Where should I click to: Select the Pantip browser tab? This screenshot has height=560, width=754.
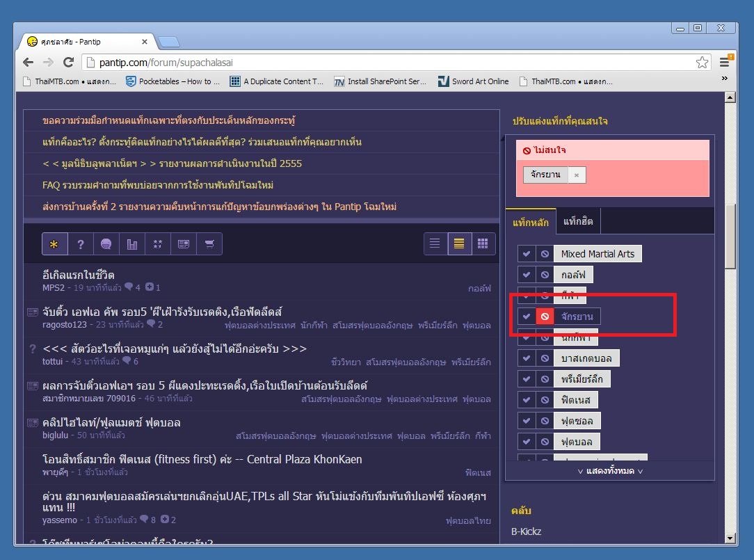(86, 42)
